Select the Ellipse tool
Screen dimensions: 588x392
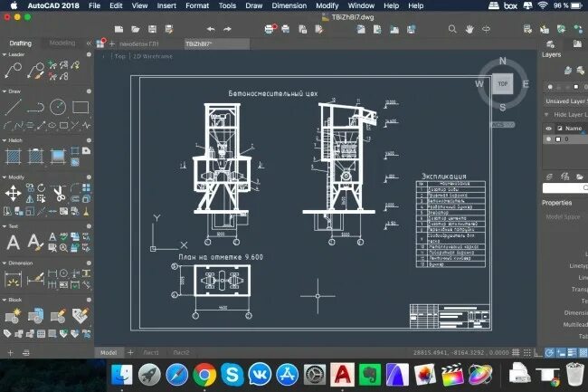52,125
